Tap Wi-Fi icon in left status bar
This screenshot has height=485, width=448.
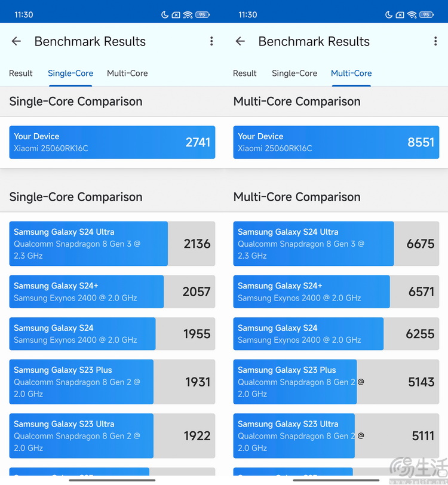188,14
